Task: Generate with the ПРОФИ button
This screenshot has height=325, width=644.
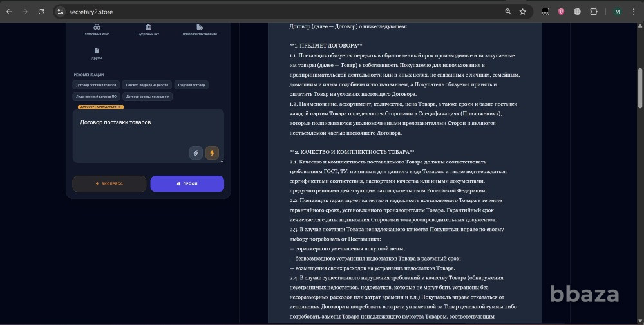Action: coord(187,184)
